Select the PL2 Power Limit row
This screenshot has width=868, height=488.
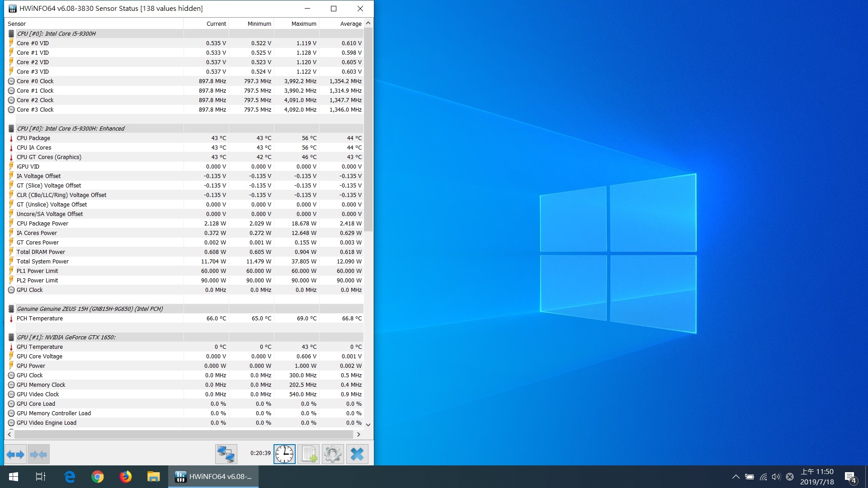click(x=184, y=280)
